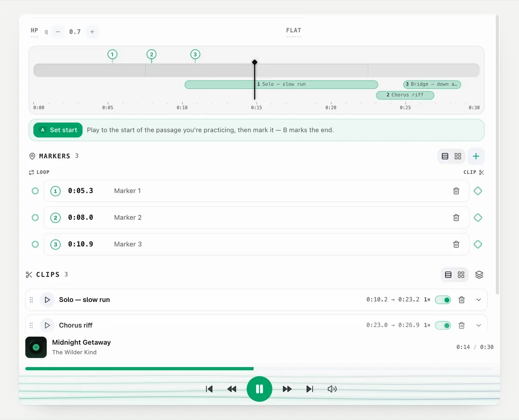Decrease the Q value with minus button
The width and height of the screenshot is (519, 420).
(x=58, y=32)
